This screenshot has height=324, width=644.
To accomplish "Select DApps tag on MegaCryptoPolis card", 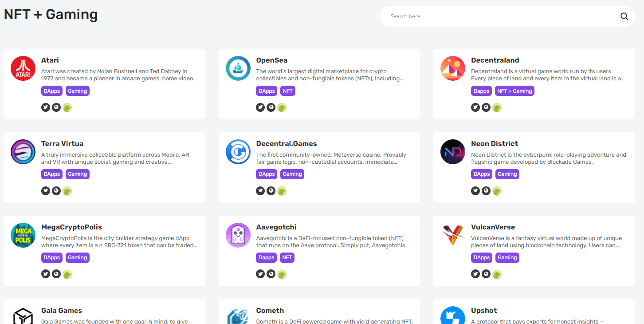I will 52,258.
